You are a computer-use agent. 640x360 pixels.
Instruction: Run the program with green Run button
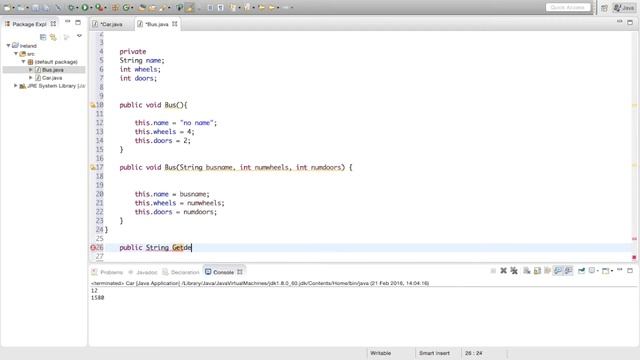pos(84,7)
